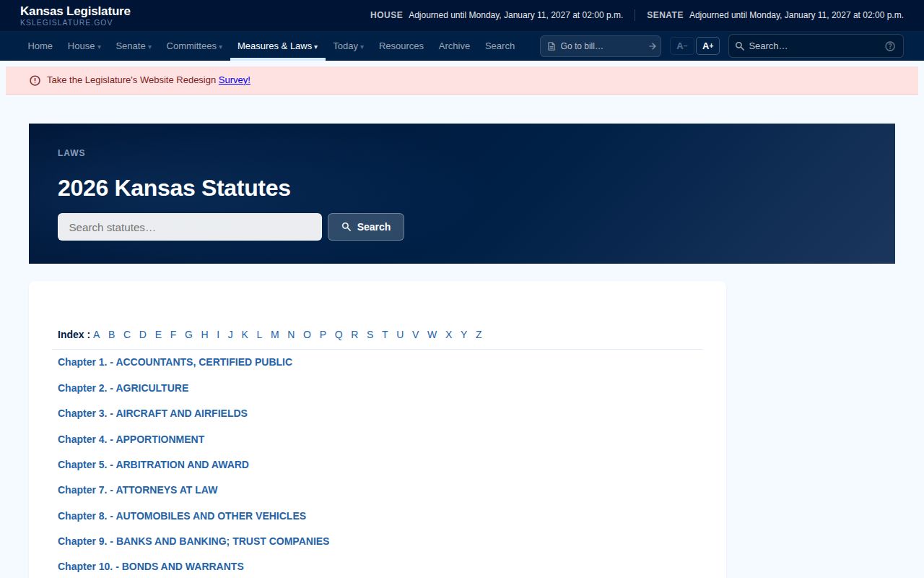Open Chapter 8 Automobiles and Other Vehicles
This screenshot has width=924, height=578.
tap(182, 516)
